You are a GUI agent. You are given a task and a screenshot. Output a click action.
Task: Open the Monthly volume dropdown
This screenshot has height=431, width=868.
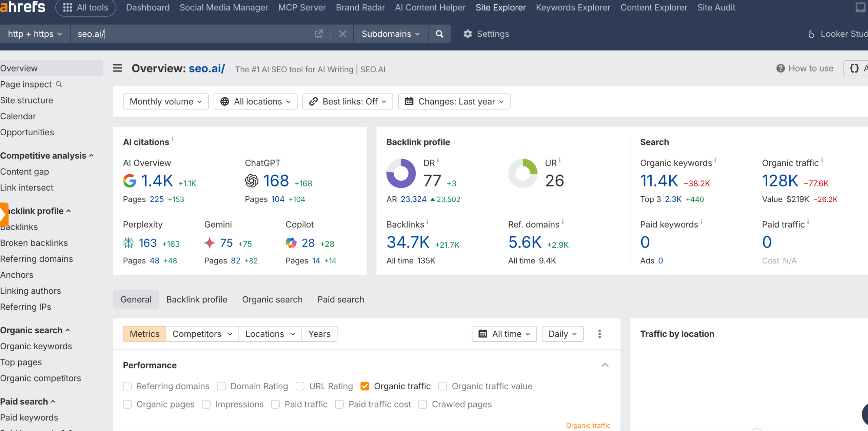(165, 101)
